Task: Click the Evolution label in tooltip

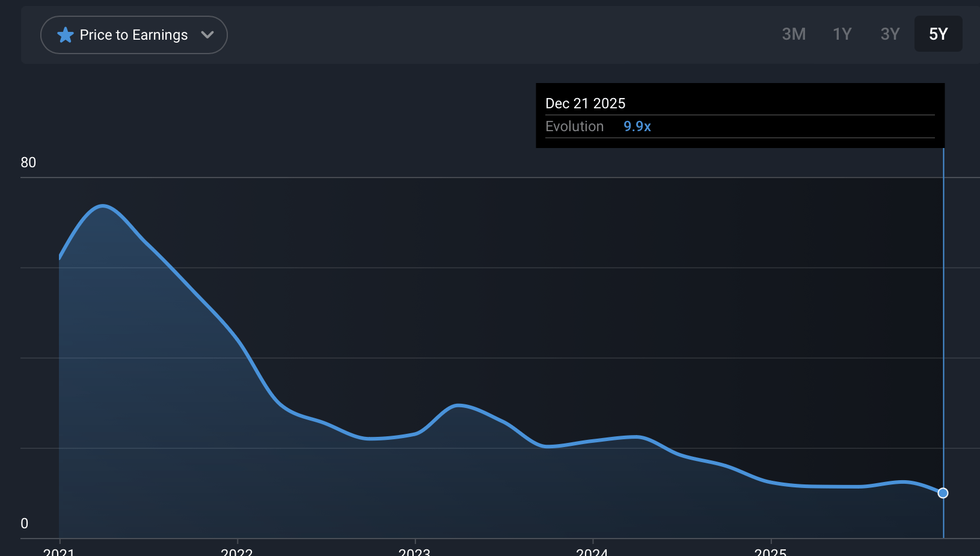Action: tap(574, 126)
